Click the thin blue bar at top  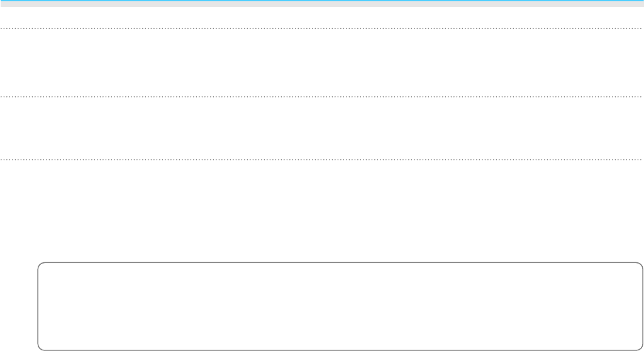322,1
